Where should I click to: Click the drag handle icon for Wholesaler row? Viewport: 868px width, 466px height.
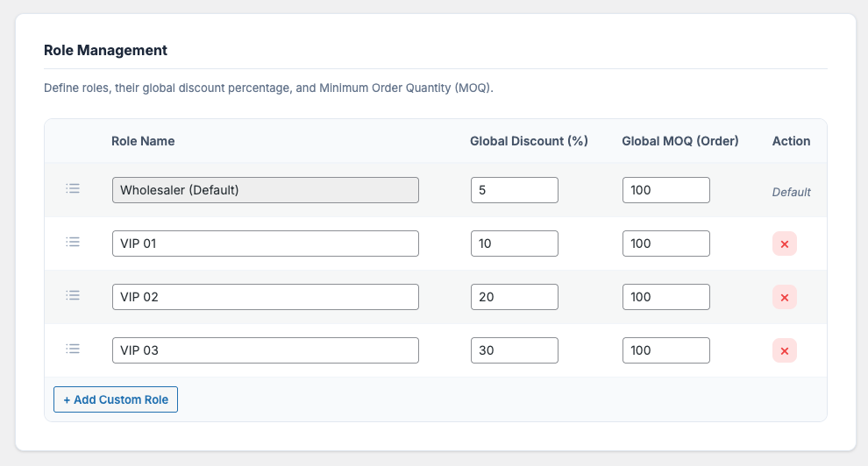coord(73,188)
